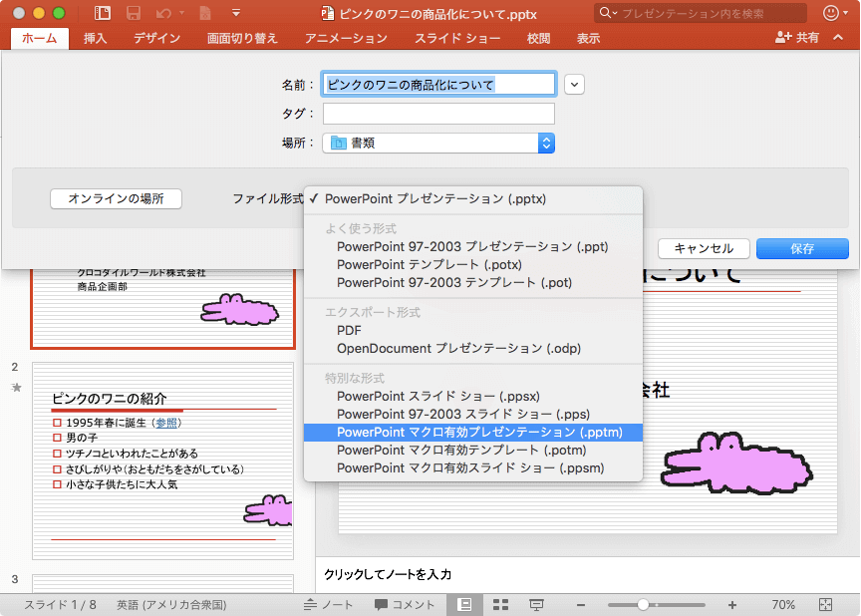This screenshot has height=616, width=861.
Task: Switch to the アニメーション tab
Action: pos(346,38)
